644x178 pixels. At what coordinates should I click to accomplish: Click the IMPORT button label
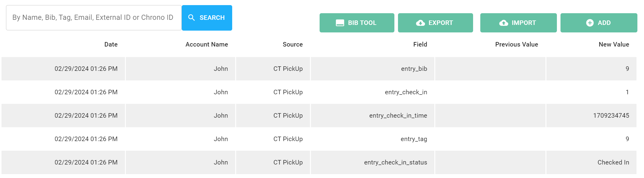pos(524,23)
